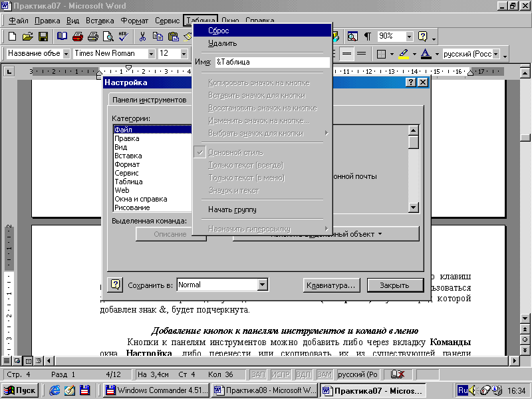The image size is (532, 399).
Task: Paste from the clipboard with the toolbar icon
Action: (x=174, y=37)
